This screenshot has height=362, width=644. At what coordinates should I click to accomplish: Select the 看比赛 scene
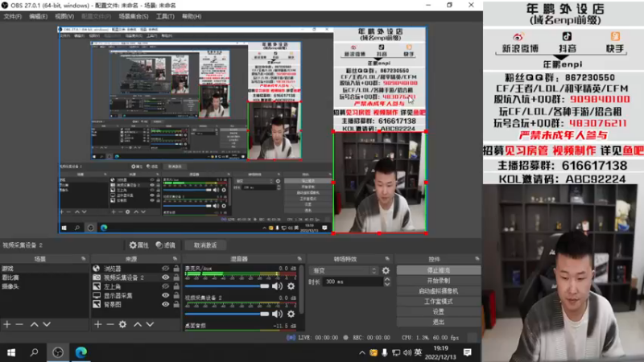(44, 278)
